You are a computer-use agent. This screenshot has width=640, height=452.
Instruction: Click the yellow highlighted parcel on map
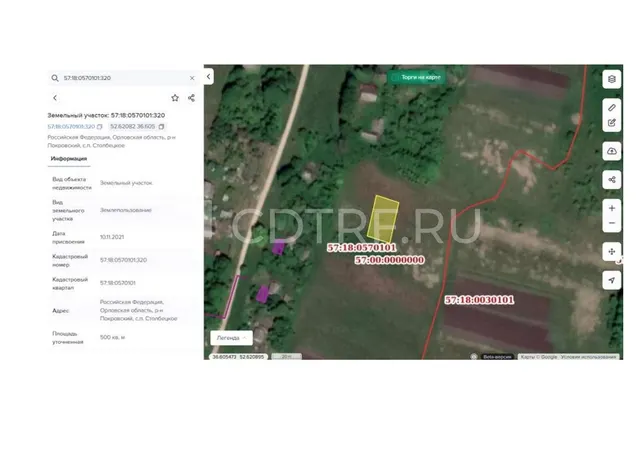click(383, 218)
